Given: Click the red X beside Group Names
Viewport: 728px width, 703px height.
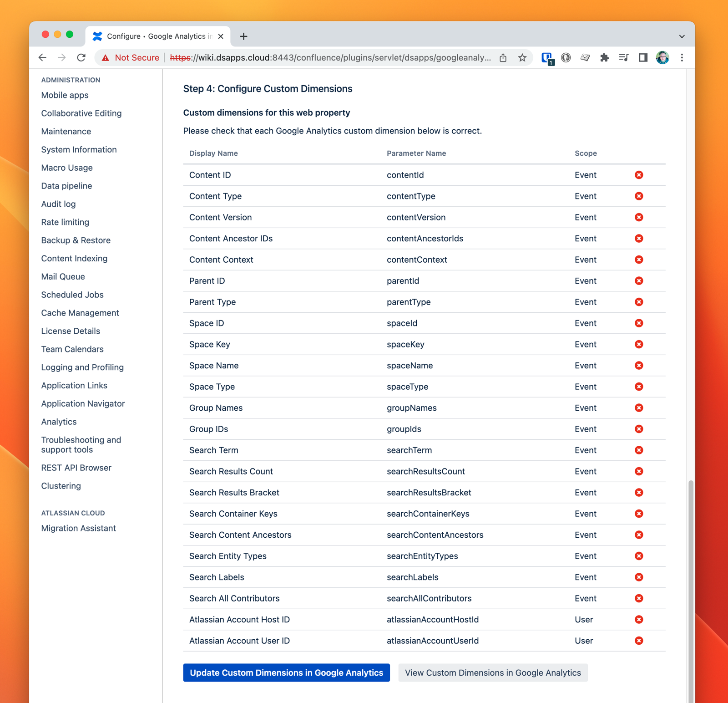Looking at the screenshot, I should coord(639,408).
